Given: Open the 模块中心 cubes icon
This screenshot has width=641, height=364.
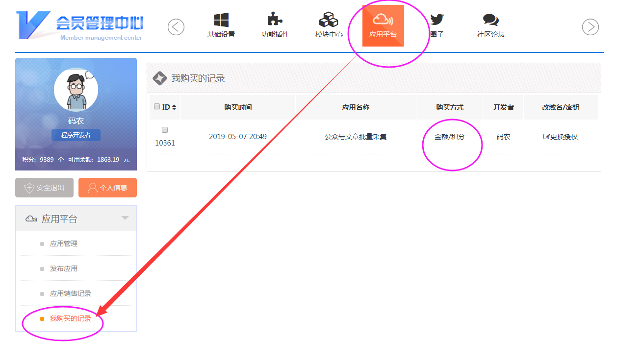Looking at the screenshot, I should pos(329,21).
